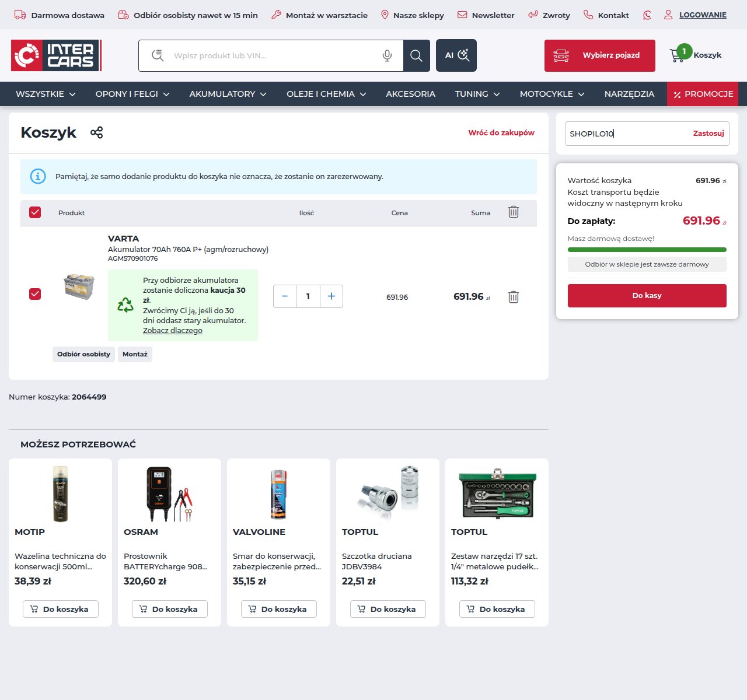
Task: Click the free delivery truck icon
Action: (x=20, y=15)
